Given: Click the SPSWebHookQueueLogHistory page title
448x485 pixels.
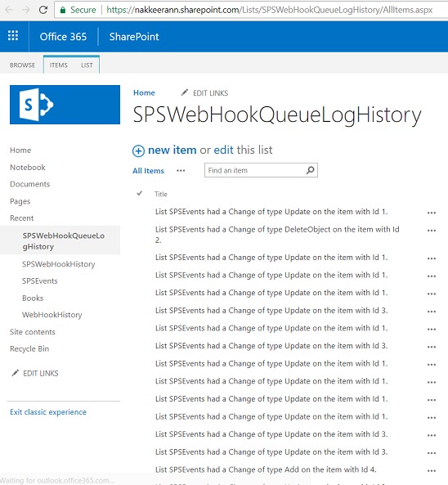Looking at the screenshot, I should pos(277,115).
